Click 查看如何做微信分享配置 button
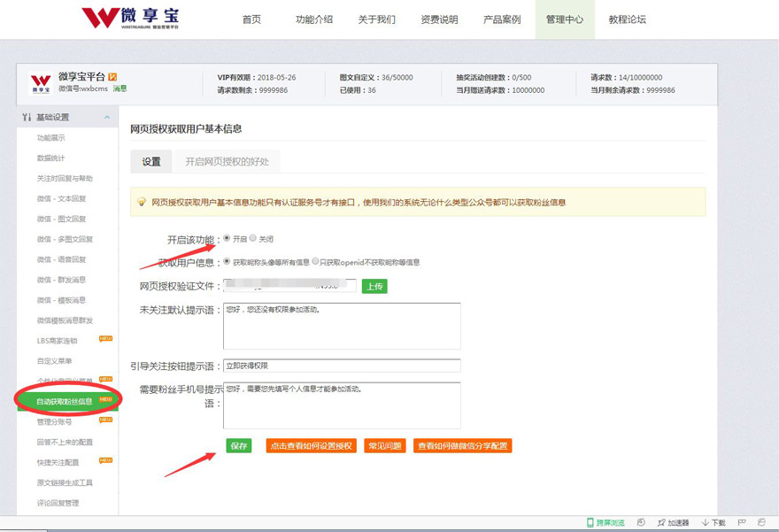 (462, 445)
